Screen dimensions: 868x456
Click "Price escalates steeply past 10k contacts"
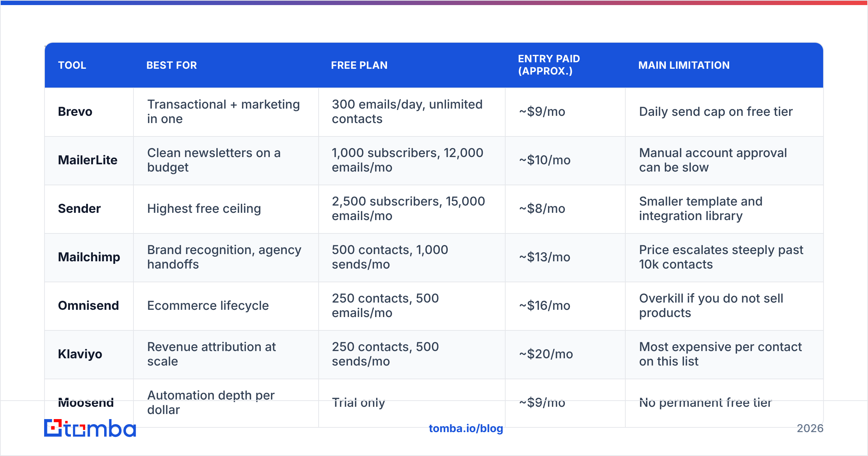pyautogui.click(x=721, y=257)
